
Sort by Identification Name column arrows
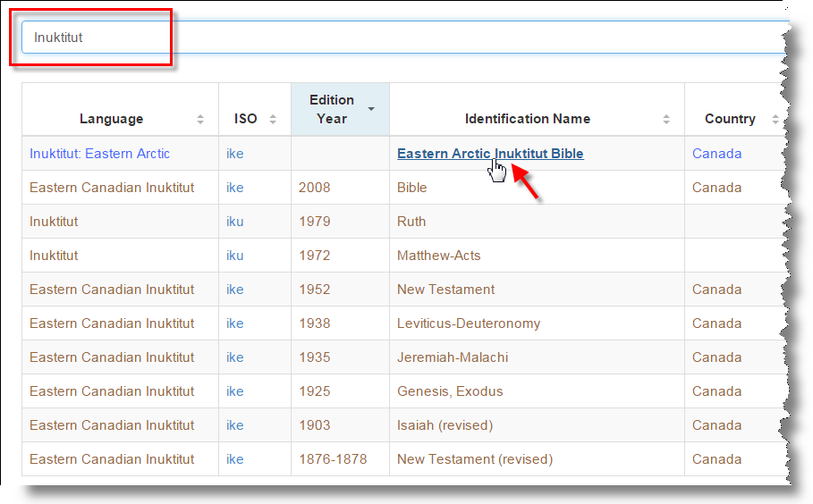(x=666, y=120)
